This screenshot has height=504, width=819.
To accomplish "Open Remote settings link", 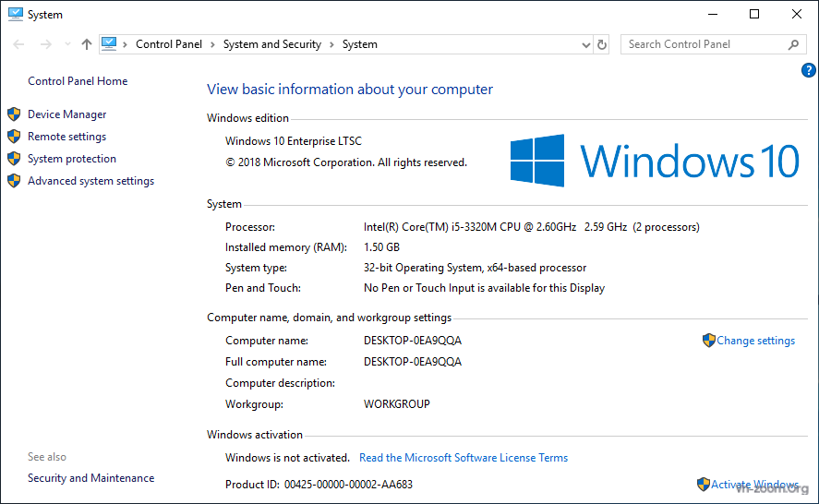I will 66,137.
